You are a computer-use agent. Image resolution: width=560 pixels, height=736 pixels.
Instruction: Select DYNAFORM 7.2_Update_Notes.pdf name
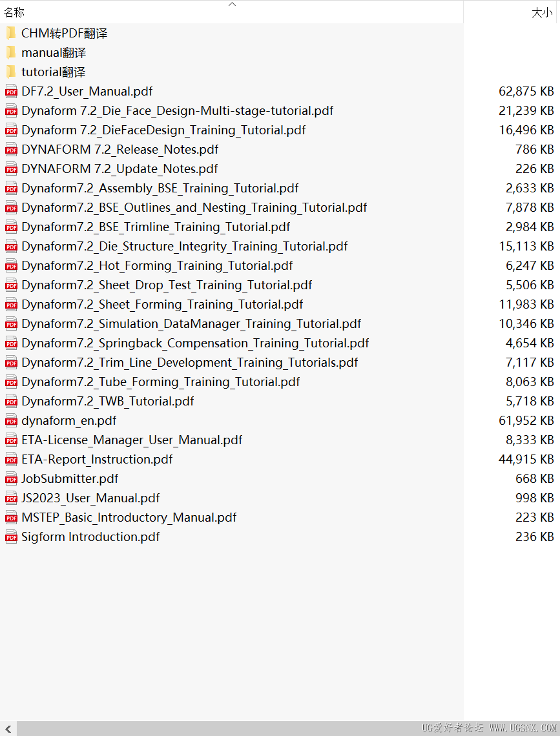pyautogui.click(x=119, y=169)
